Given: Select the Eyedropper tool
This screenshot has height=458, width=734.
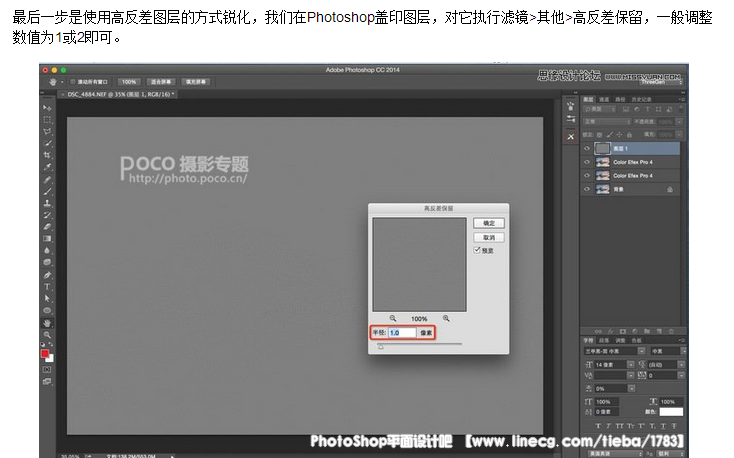Looking at the screenshot, I should [47, 167].
